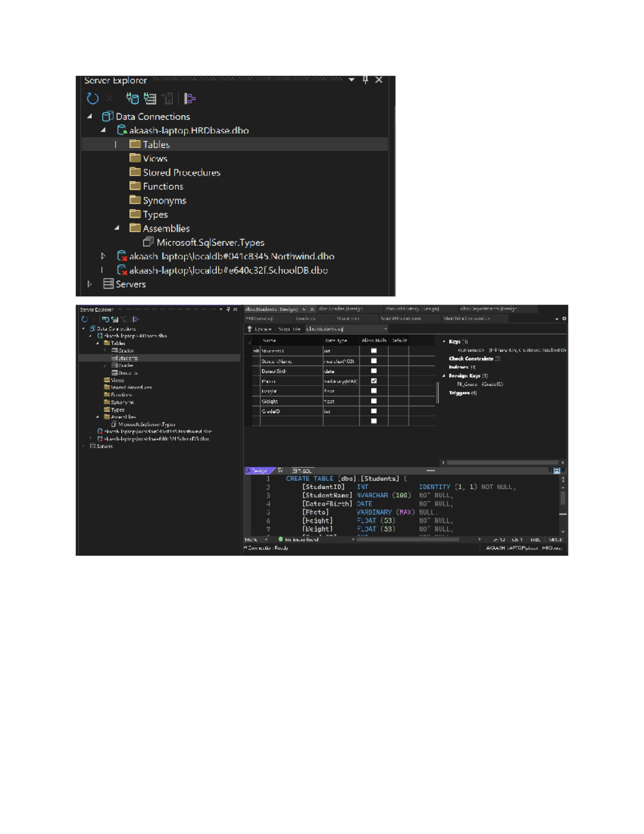644x834 pixels.
Task: Click the green No issues found indicator
Action: pyautogui.click(x=281, y=540)
